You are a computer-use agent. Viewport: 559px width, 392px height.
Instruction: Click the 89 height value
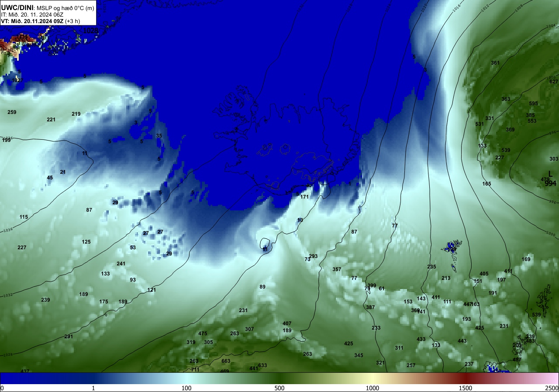pyautogui.click(x=262, y=287)
